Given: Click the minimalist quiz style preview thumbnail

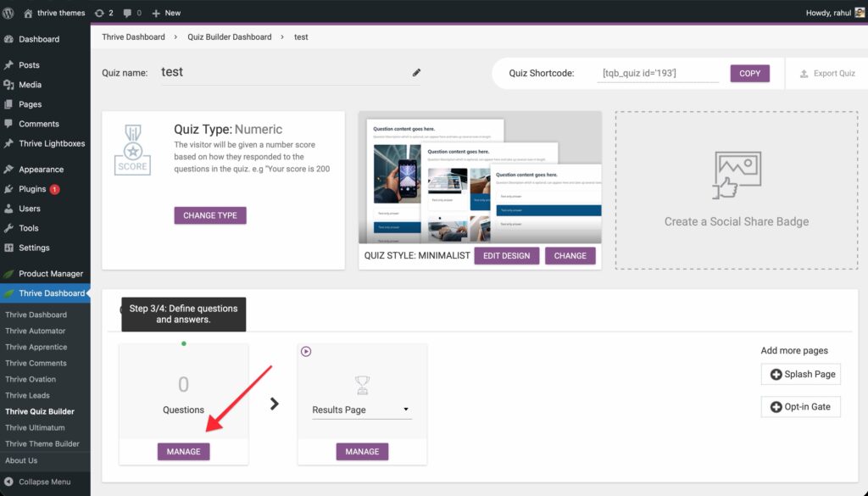Looking at the screenshot, I should (480, 180).
